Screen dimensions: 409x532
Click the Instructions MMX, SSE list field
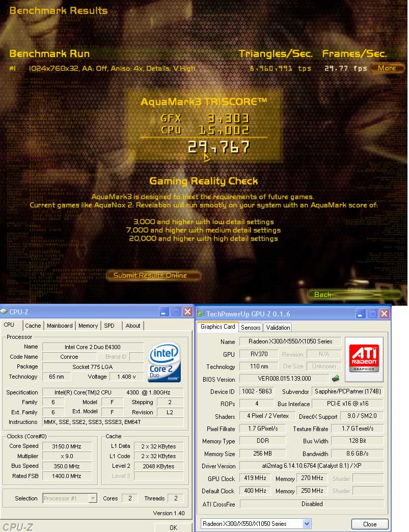tap(113, 422)
